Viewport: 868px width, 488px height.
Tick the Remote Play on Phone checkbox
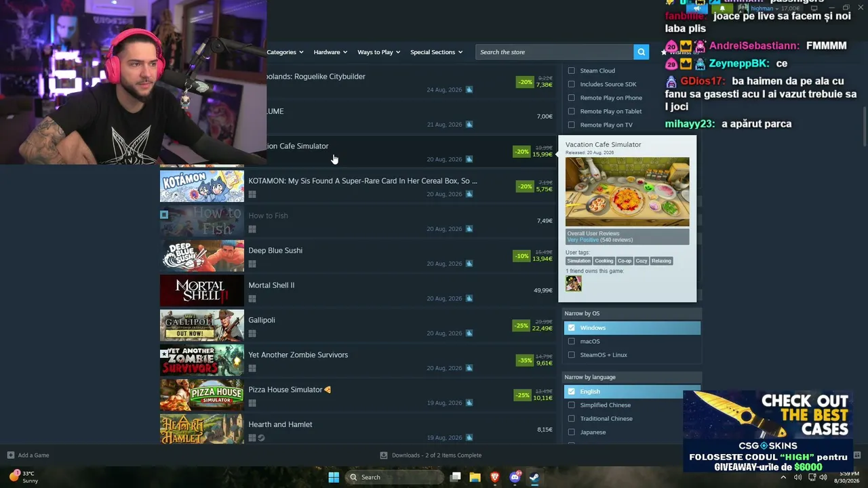point(571,98)
